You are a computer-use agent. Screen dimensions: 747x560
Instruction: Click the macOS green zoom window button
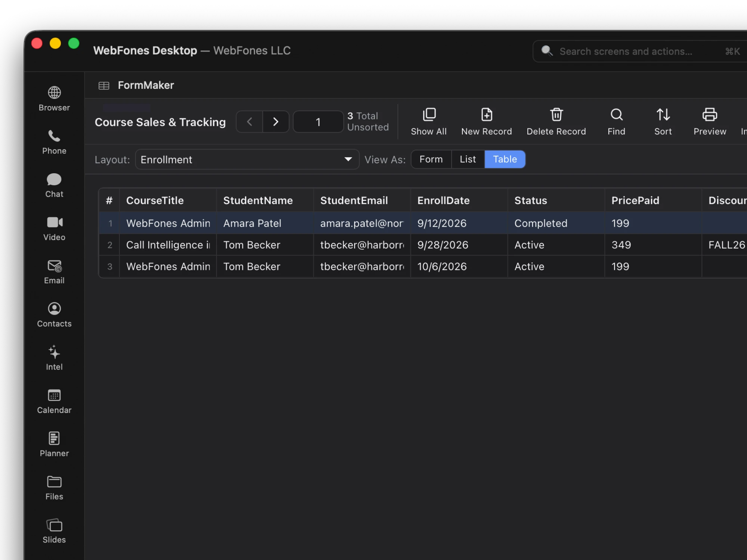click(x=74, y=43)
